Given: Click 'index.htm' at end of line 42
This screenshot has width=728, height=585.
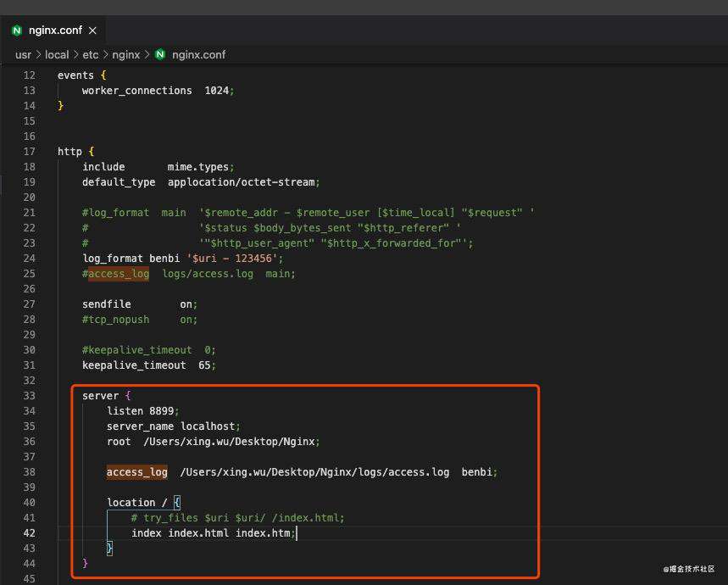Looking at the screenshot, I should pyautogui.click(x=263, y=533).
